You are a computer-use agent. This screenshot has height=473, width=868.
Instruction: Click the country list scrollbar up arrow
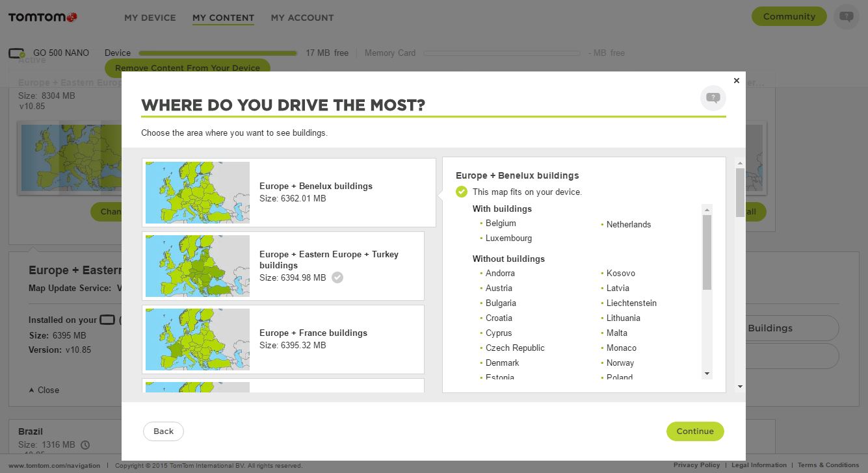(707, 209)
